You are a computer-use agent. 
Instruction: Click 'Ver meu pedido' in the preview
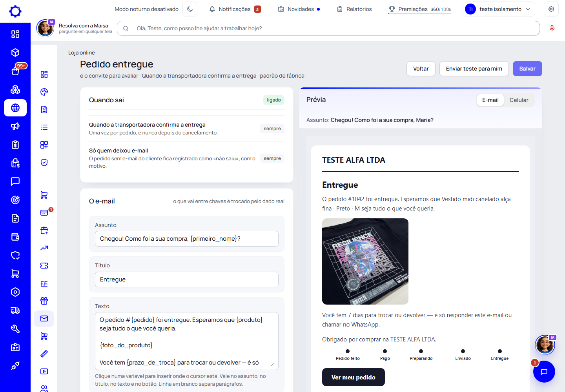(354, 377)
